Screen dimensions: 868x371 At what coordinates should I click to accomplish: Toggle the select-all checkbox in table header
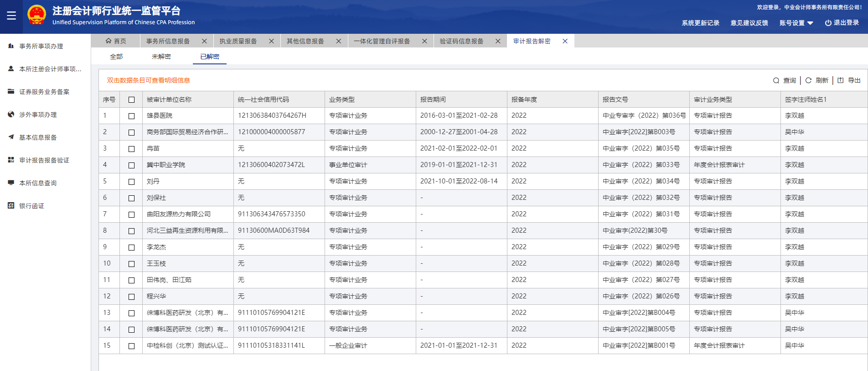(x=131, y=99)
